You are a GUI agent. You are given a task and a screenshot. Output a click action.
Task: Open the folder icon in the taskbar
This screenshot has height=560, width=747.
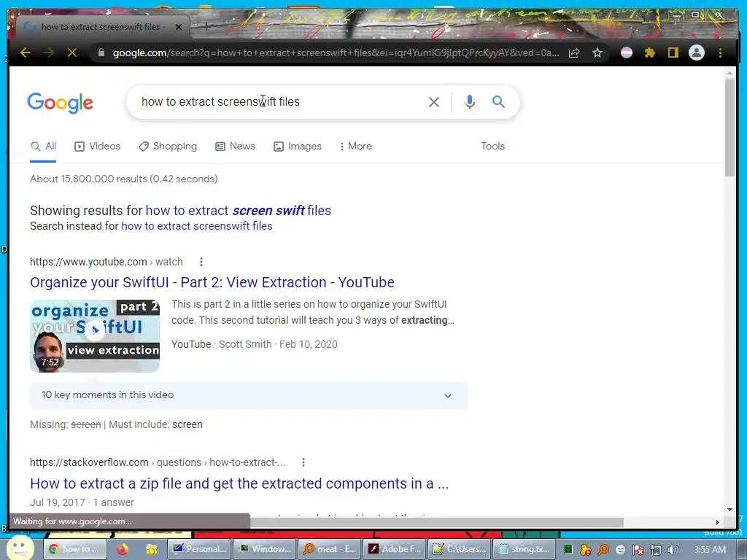(152, 550)
